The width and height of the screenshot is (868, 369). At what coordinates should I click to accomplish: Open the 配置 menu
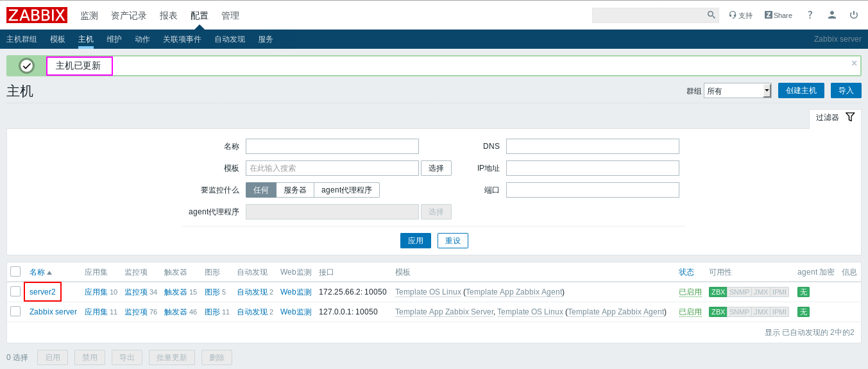click(x=200, y=15)
